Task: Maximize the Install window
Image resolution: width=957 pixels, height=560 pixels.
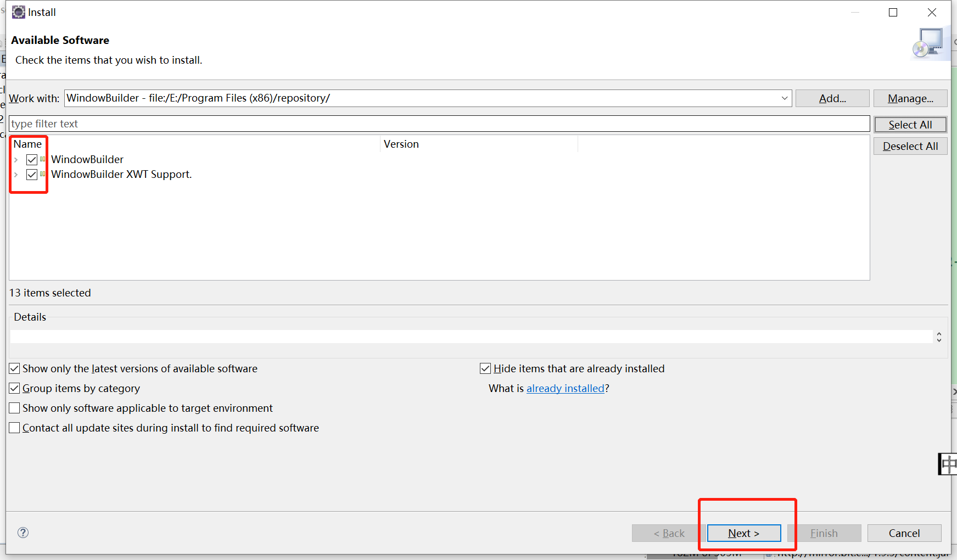Action: coord(893,12)
